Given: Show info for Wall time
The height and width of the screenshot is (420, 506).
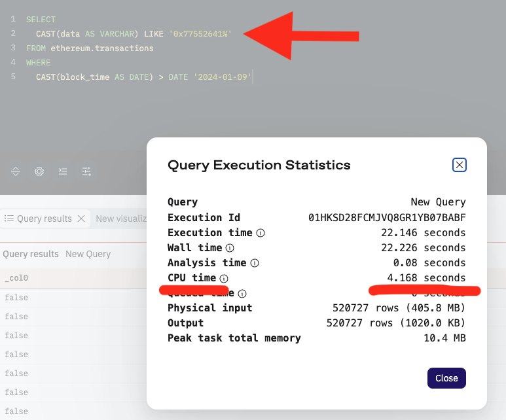Looking at the screenshot, I should [x=230, y=248].
